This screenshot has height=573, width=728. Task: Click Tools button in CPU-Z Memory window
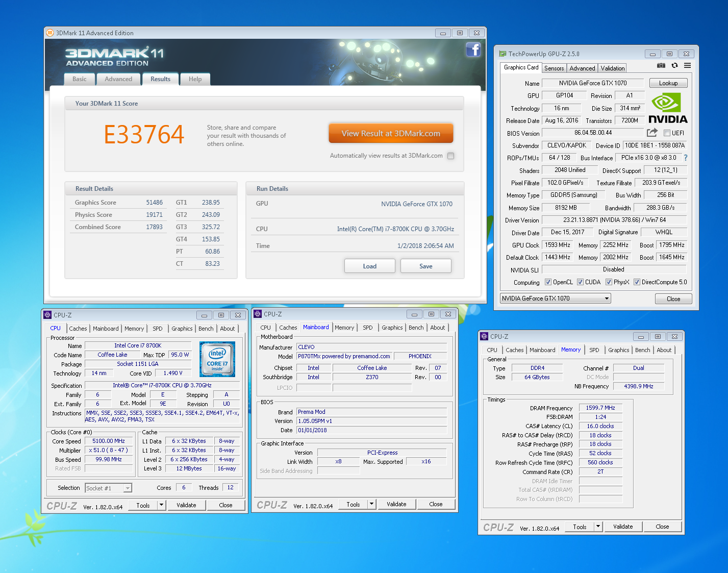[x=580, y=527]
